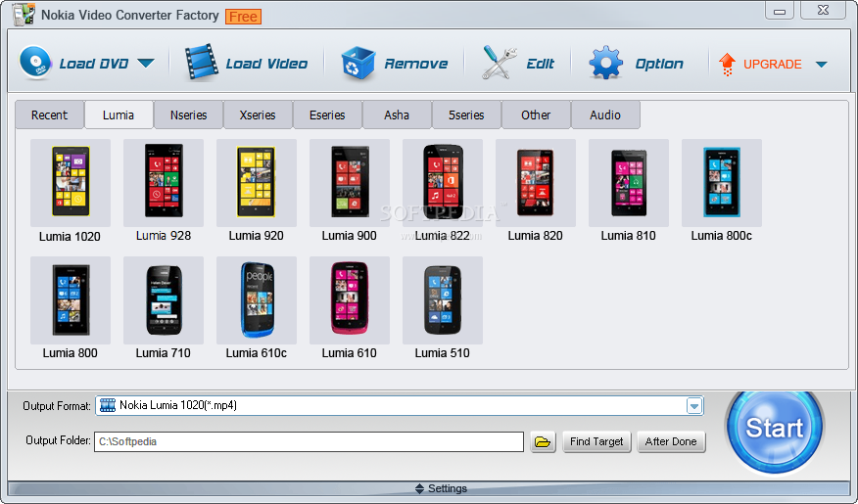858x504 pixels.
Task: Open the Eseries tab
Action: [327, 115]
